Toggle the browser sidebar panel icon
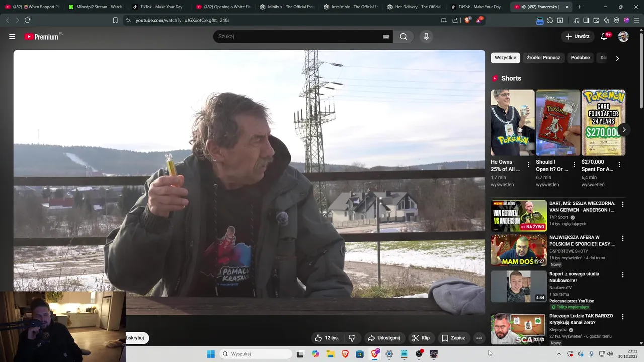Screen dimensions: 644x362 pyautogui.click(x=586, y=20)
